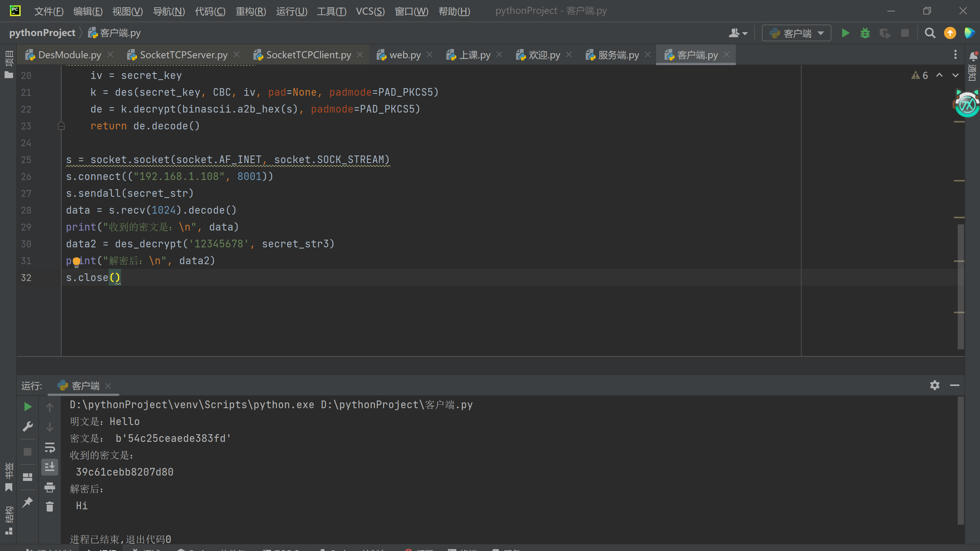Image resolution: width=980 pixels, height=551 pixels.
Task: Click the Debug bug icon
Action: pyautogui.click(x=865, y=33)
